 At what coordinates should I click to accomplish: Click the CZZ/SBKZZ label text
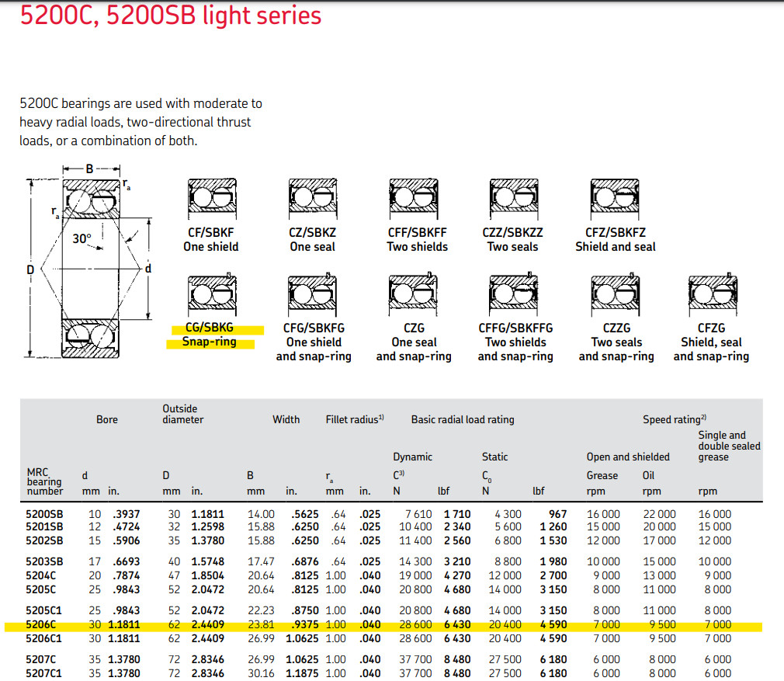[x=512, y=232]
